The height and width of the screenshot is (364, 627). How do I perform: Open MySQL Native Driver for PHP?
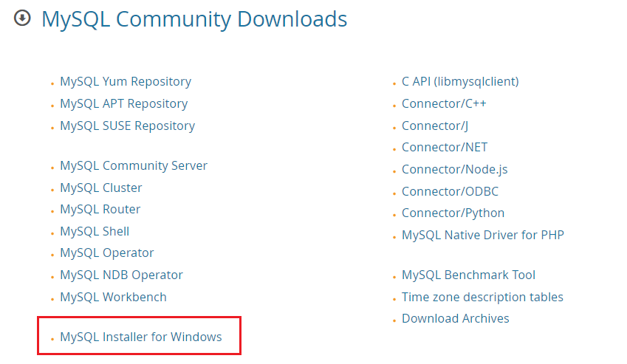point(482,236)
